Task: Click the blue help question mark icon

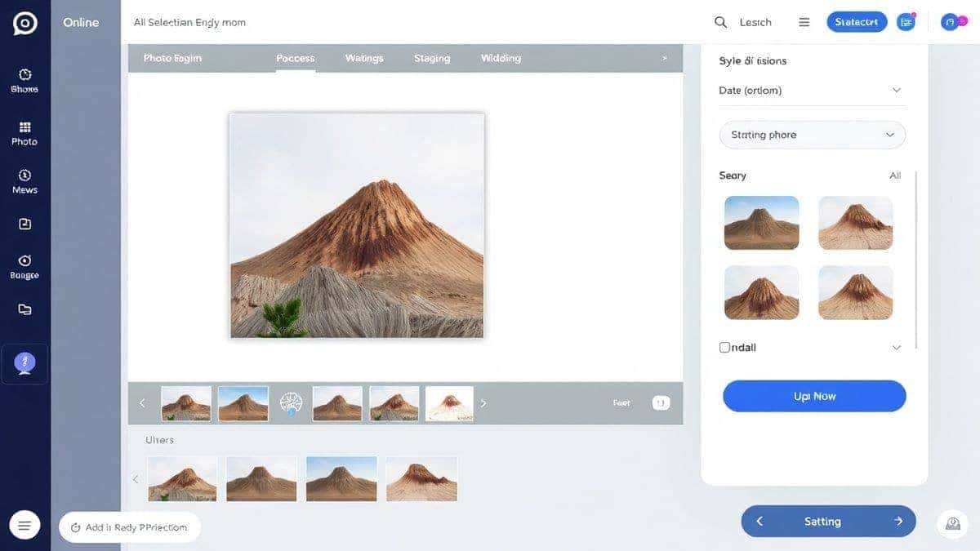Action: [24, 363]
